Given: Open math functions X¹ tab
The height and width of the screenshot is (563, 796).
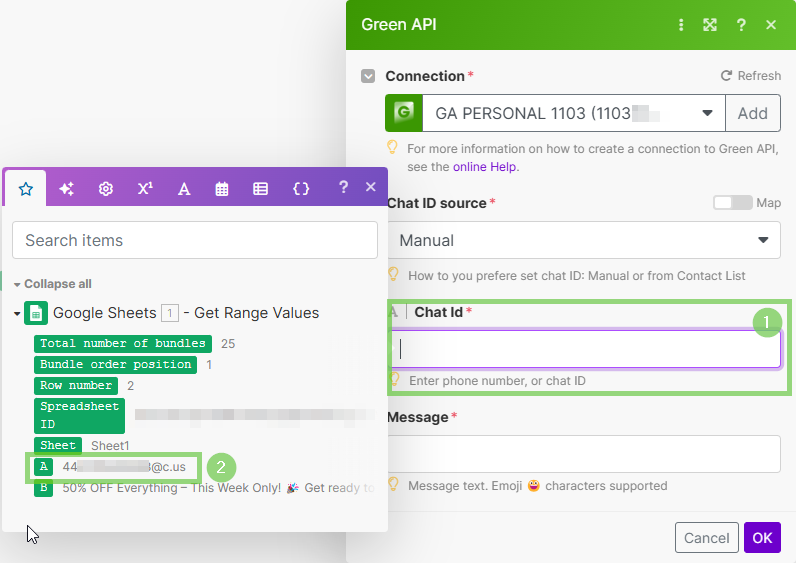Looking at the screenshot, I should pyautogui.click(x=145, y=188).
